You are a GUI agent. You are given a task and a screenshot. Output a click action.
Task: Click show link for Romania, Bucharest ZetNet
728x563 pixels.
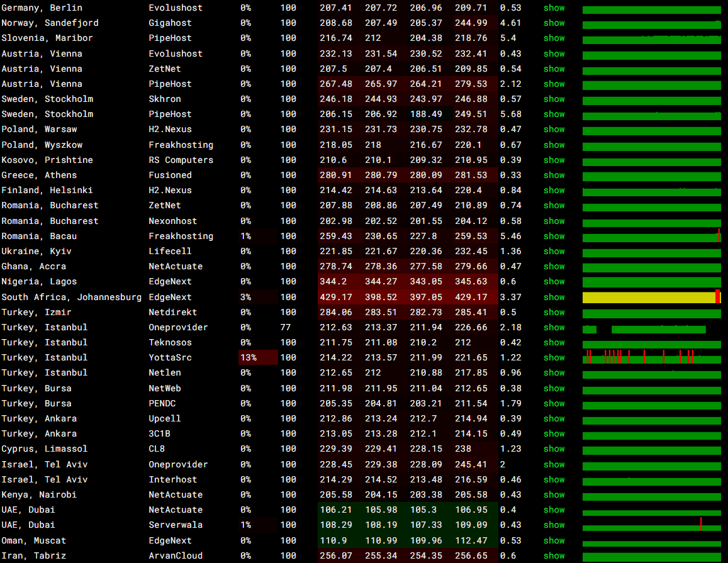554,206
